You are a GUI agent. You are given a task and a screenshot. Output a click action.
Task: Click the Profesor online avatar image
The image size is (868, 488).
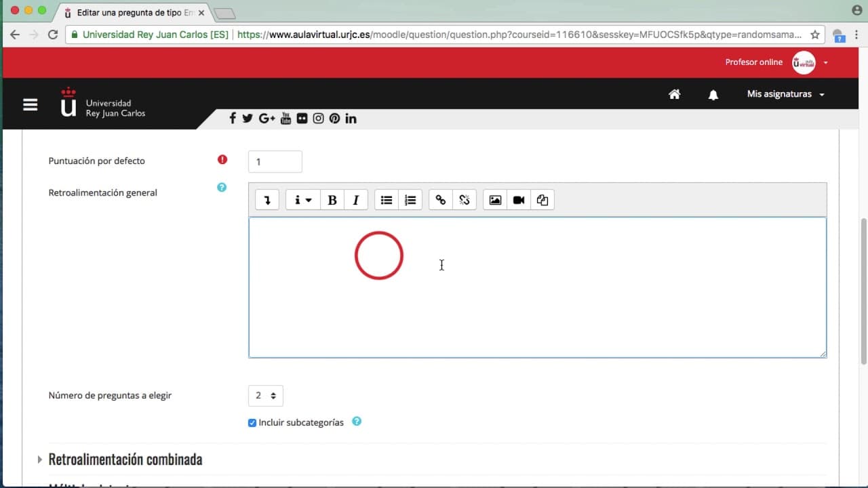tap(804, 62)
